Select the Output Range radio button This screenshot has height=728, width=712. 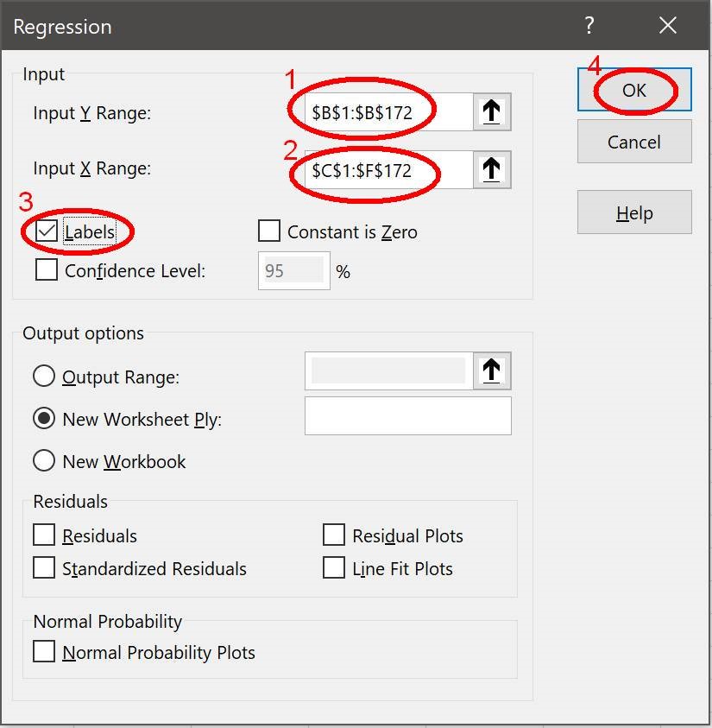[44, 377]
